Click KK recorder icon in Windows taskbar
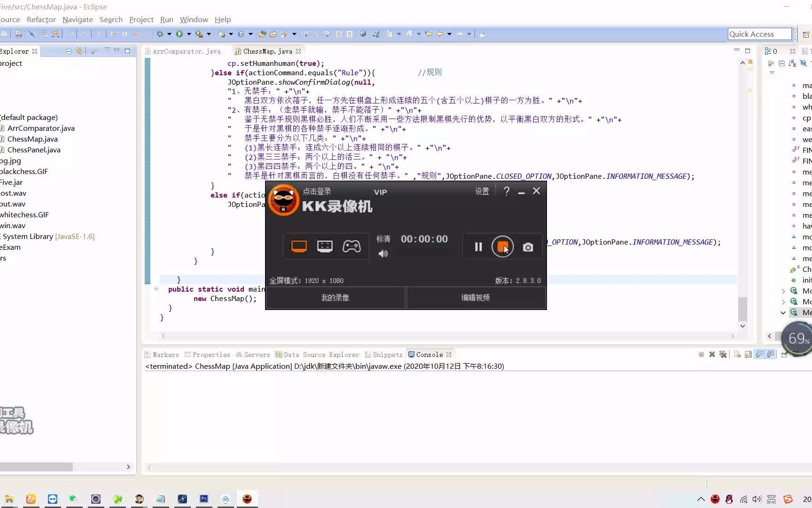 tap(247, 499)
